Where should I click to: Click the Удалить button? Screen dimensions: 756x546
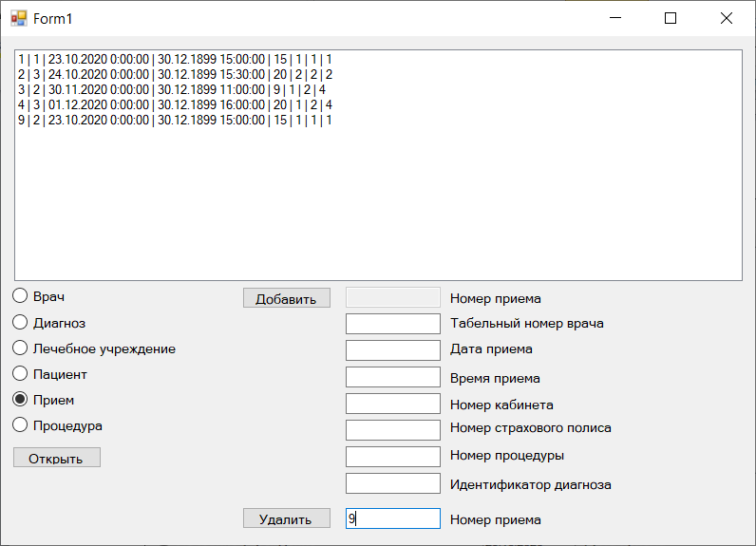pyautogui.click(x=287, y=518)
